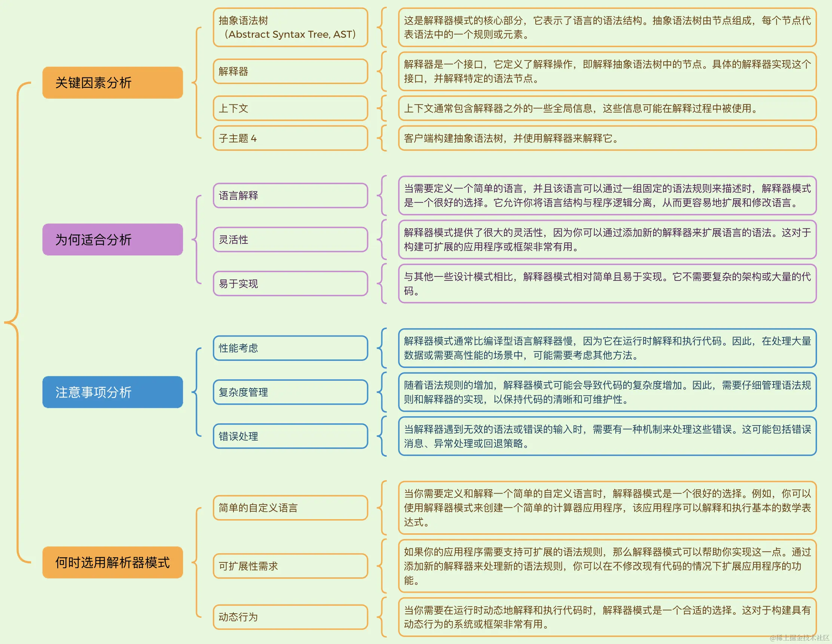
Task: Click the 复杂度管理 node
Action: pyautogui.click(x=290, y=392)
